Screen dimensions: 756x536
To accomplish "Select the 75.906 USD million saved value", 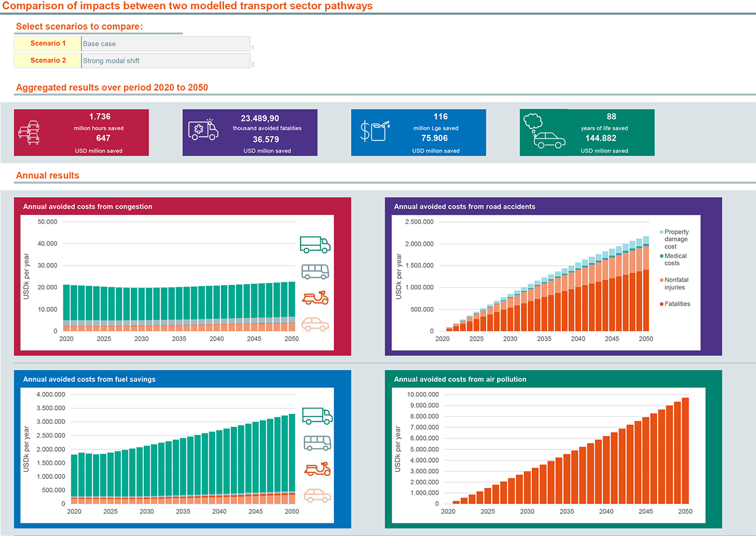I will tap(436, 138).
